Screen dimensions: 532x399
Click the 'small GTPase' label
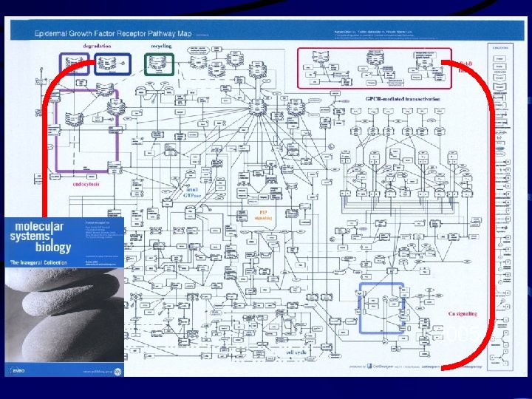click(192, 192)
